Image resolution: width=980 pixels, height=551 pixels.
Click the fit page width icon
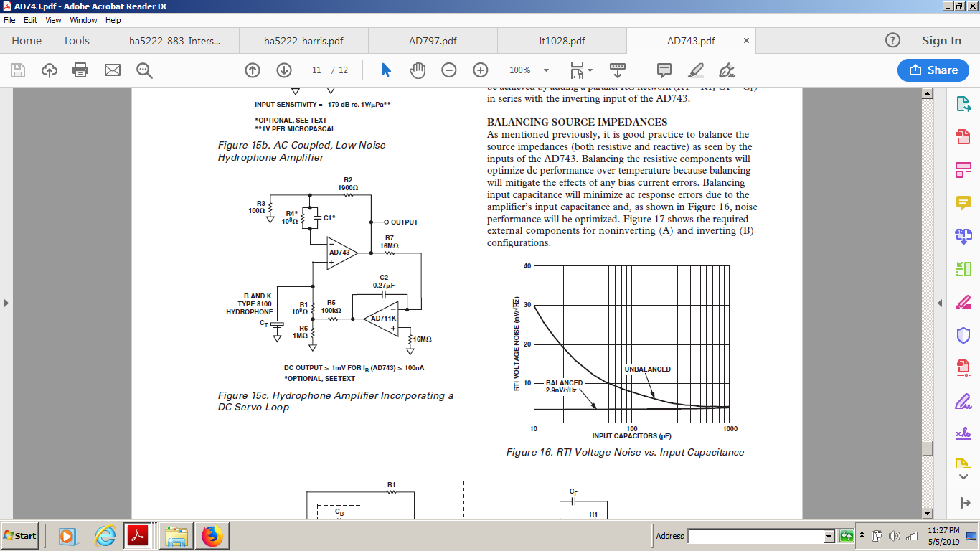(576, 70)
